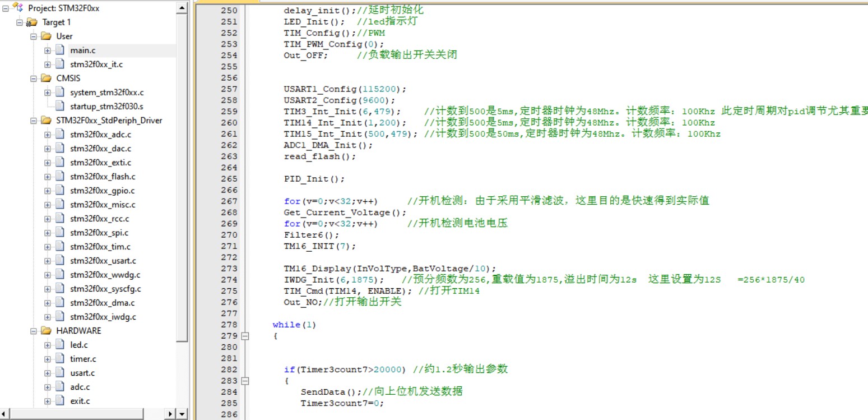This screenshot has height=420, width=868.
Task: Fold the while(1) block at line 279
Action: pos(245,336)
